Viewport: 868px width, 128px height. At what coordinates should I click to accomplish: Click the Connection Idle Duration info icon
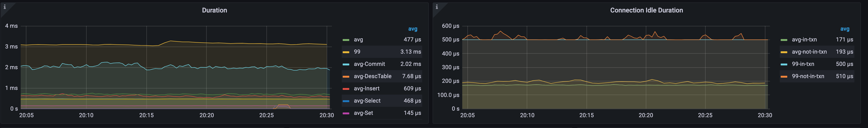pyautogui.click(x=437, y=7)
